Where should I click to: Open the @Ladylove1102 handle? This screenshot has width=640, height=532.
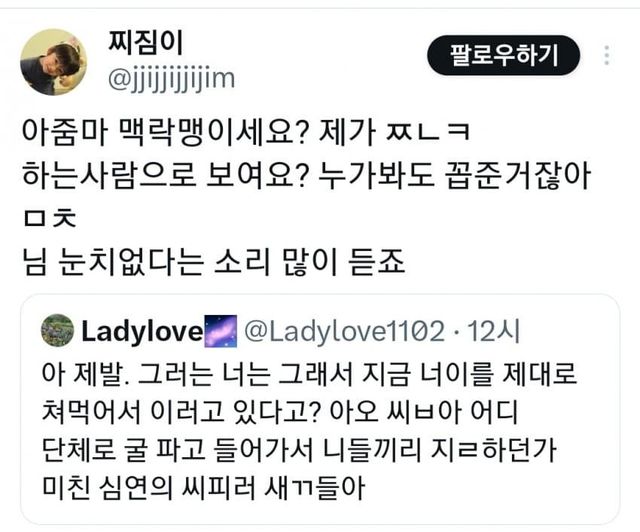pyautogui.click(x=344, y=331)
